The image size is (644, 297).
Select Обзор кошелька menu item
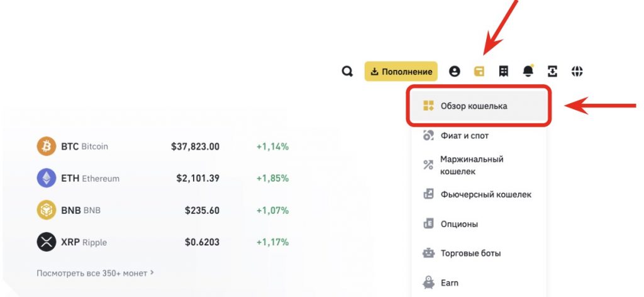pyautogui.click(x=474, y=106)
